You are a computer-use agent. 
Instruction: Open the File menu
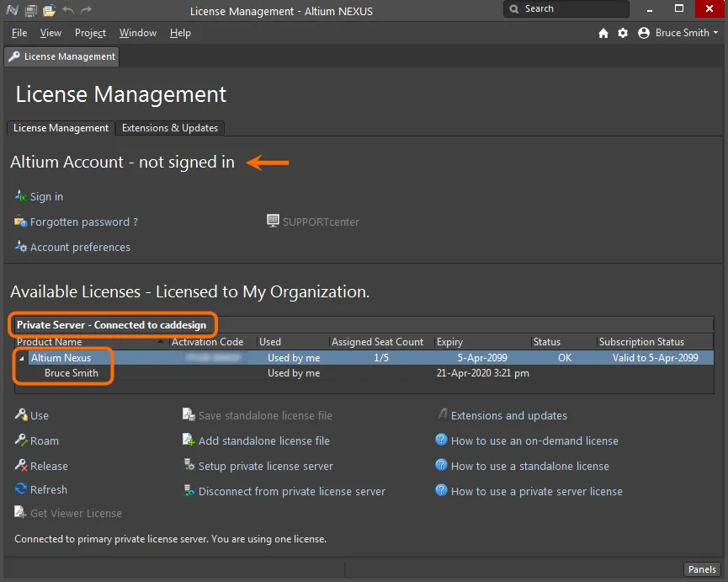(19, 33)
